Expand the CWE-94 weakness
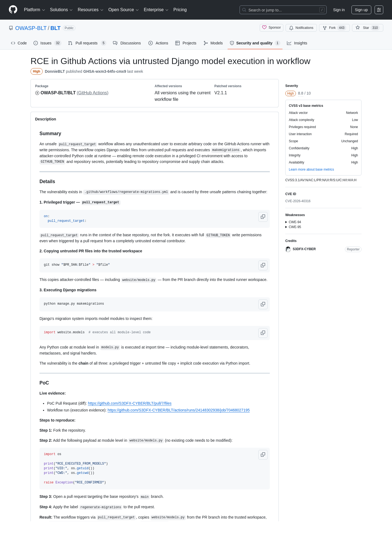392x545 pixels. (293, 222)
